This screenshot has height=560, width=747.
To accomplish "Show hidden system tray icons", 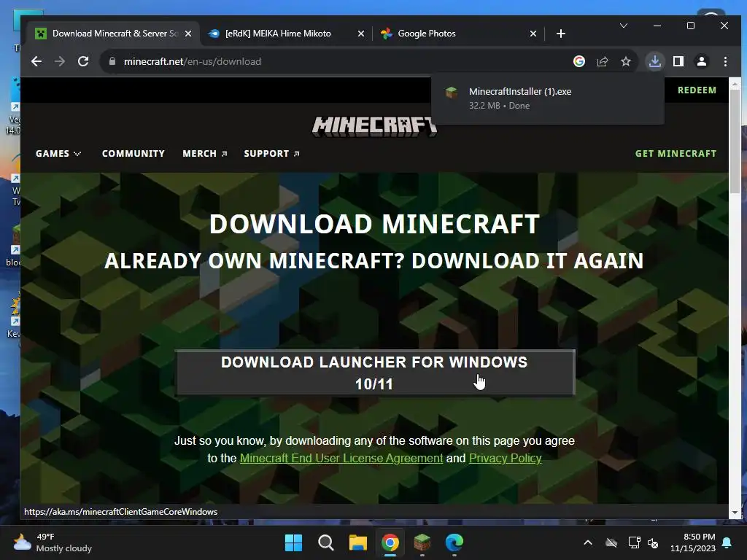I will pyautogui.click(x=588, y=542).
